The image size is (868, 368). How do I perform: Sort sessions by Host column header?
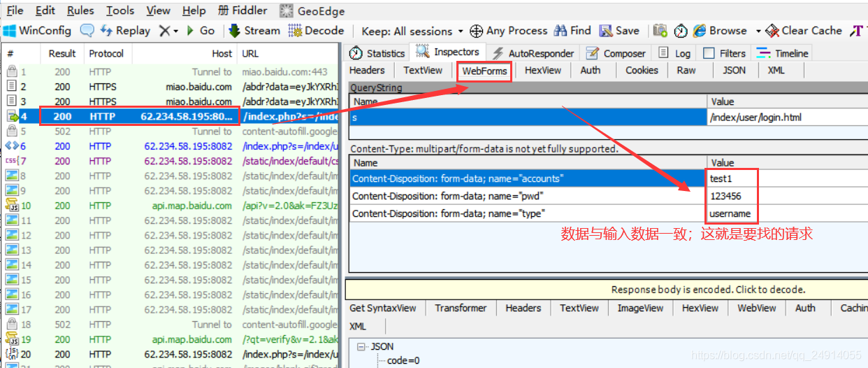tap(185, 53)
